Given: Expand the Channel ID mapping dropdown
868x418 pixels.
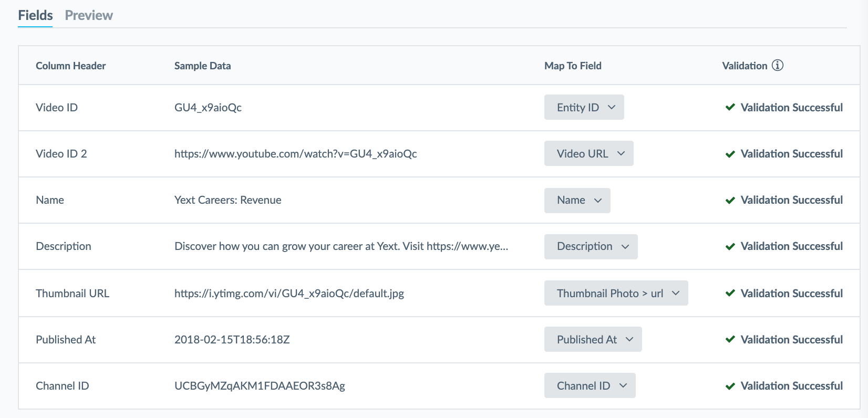Looking at the screenshot, I should click(590, 385).
